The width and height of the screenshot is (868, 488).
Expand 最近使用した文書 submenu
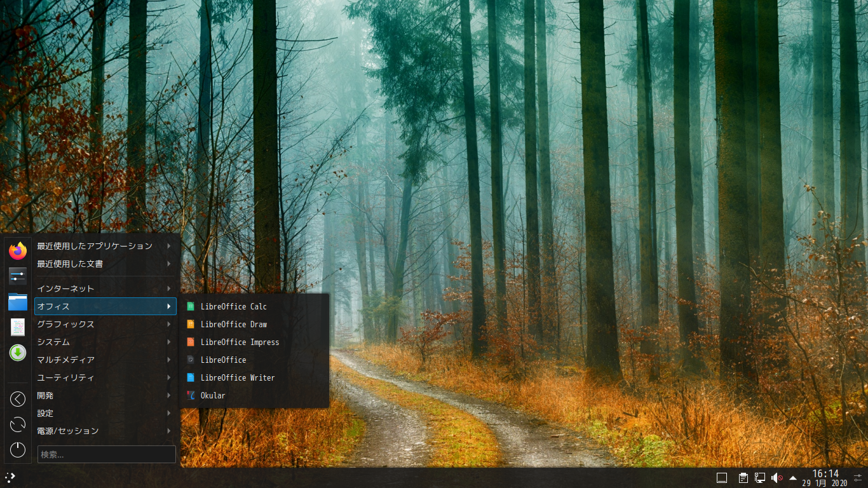coord(105,264)
